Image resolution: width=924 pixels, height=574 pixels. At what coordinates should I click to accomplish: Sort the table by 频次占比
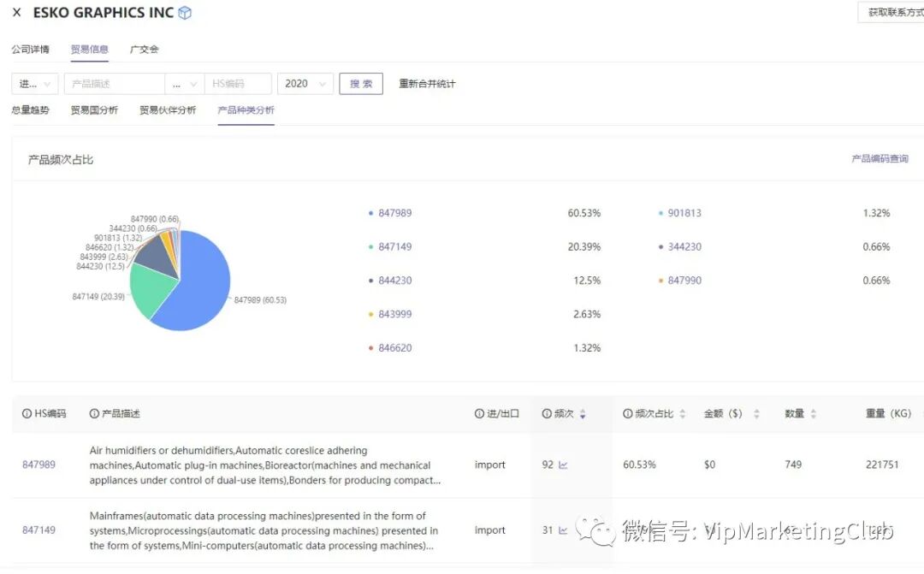pos(683,414)
